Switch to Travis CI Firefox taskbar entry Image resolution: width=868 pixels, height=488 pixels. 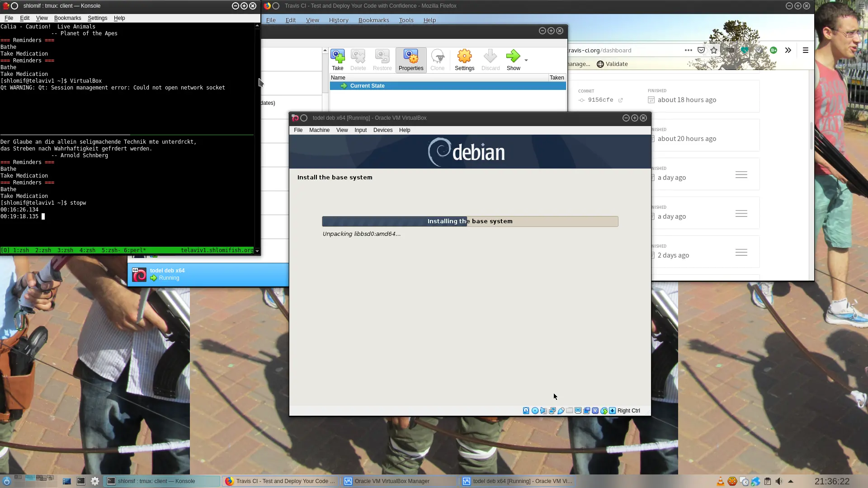[x=280, y=481]
